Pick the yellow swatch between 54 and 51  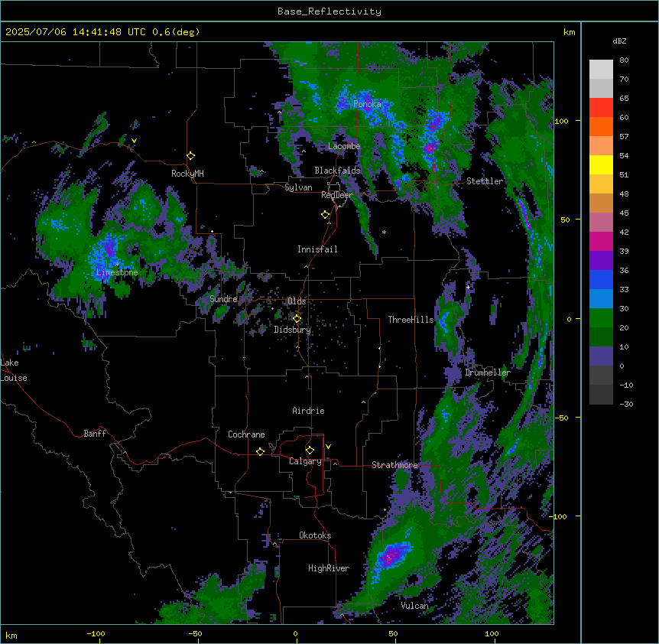pos(601,164)
